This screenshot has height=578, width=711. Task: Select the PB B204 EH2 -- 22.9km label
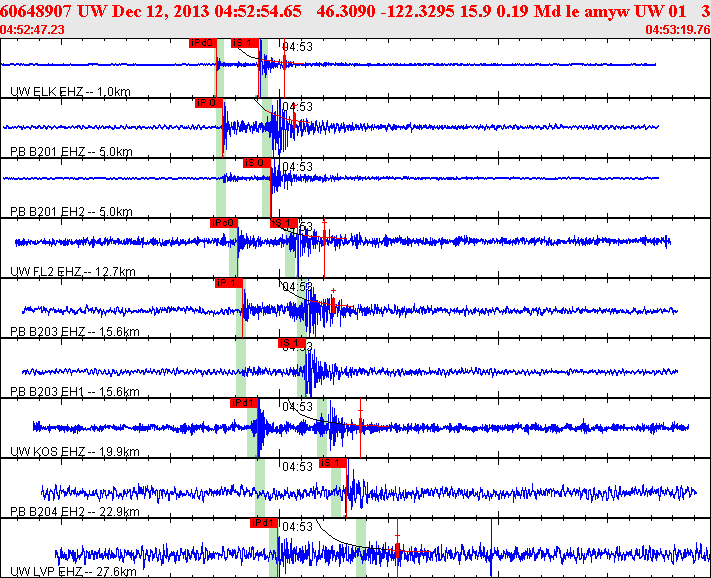pos(74,512)
